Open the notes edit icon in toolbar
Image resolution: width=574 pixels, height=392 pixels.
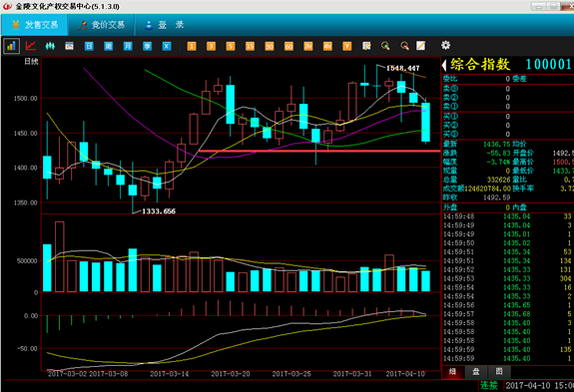[x=366, y=46]
